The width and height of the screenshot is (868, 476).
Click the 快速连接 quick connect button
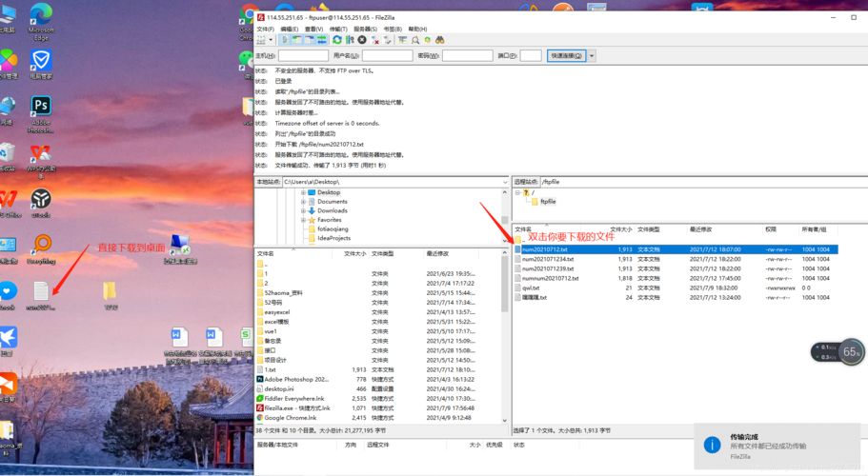[x=566, y=55]
